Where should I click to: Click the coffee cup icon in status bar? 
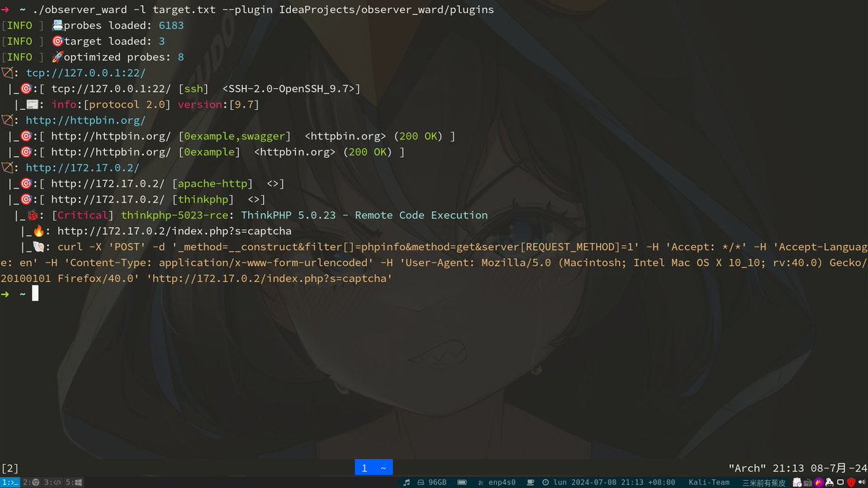[530, 482]
